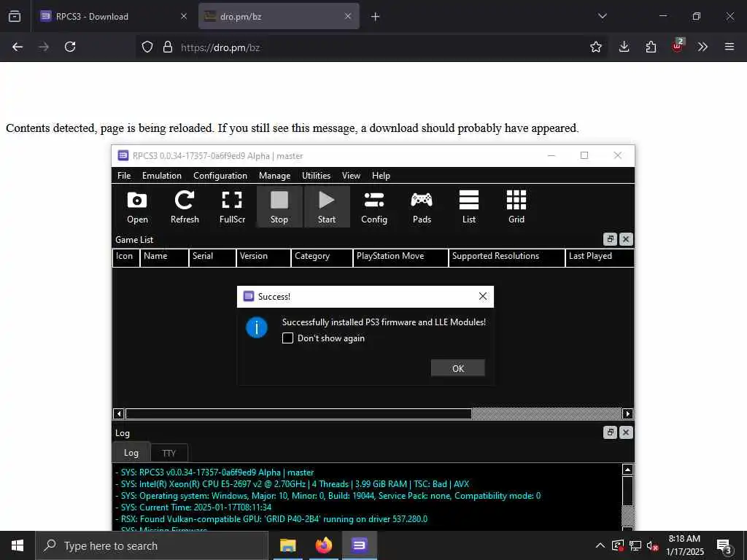
Task: Click the tracking protection shield icon
Action: pos(147,47)
